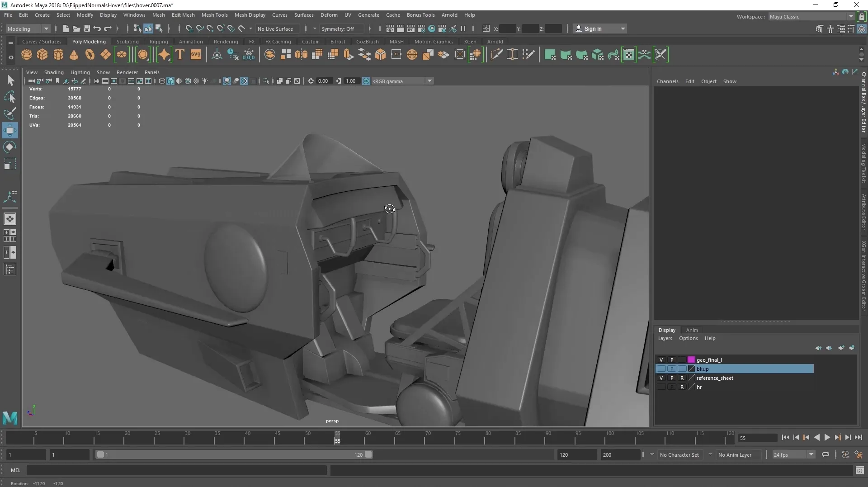Click the SVG import shelf icon
Image resolution: width=868 pixels, height=487 pixels.
point(196,55)
